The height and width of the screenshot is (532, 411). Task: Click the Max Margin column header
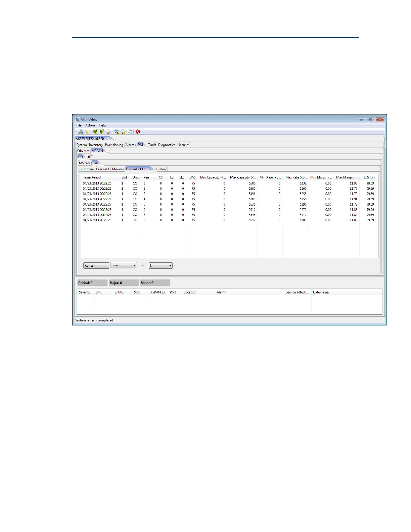click(347, 177)
